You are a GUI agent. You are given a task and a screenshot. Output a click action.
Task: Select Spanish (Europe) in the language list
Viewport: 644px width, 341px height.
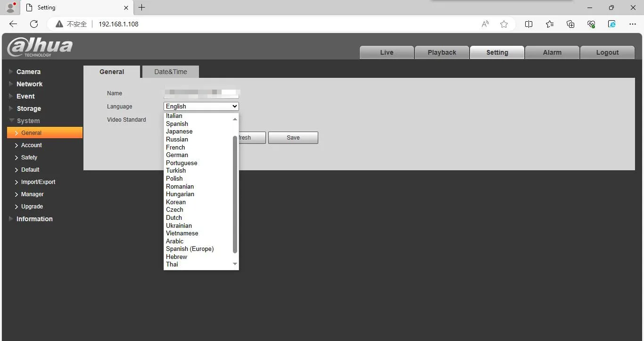click(198, 249)
